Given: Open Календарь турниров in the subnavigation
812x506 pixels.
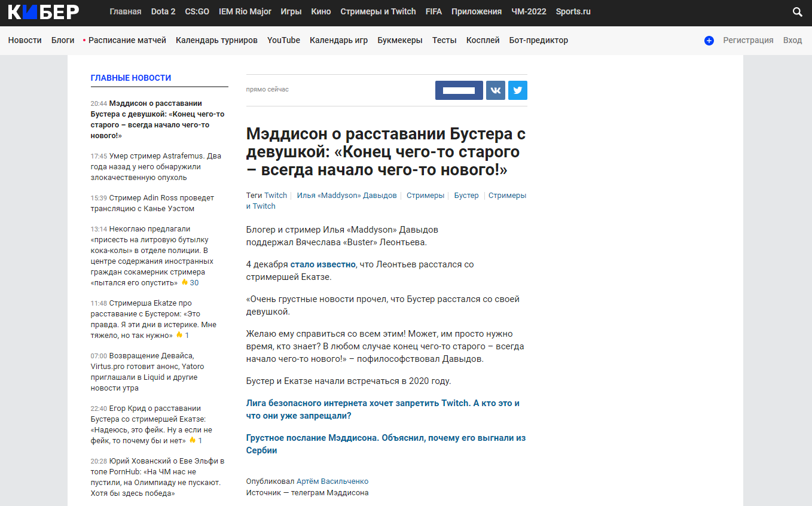Looking at the screenshot, I should pos(216,40).
